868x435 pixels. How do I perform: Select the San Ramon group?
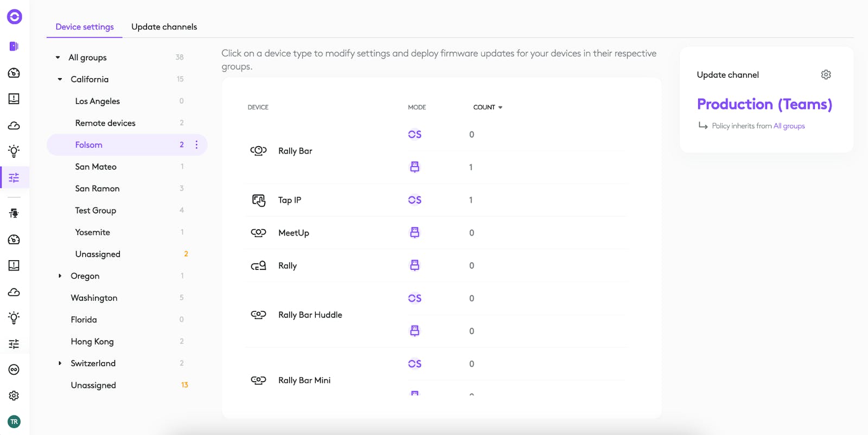click(97, 188)
